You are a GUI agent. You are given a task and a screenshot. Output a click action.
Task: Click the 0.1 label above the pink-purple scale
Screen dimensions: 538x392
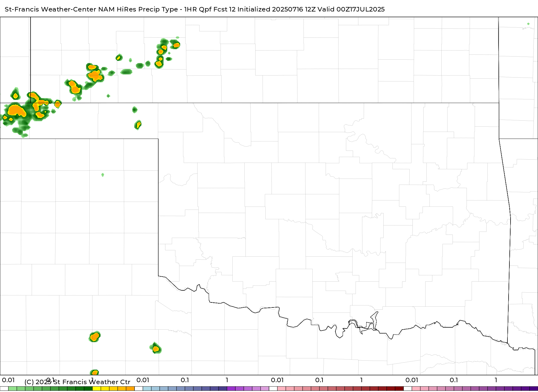(x=454, y=380)
